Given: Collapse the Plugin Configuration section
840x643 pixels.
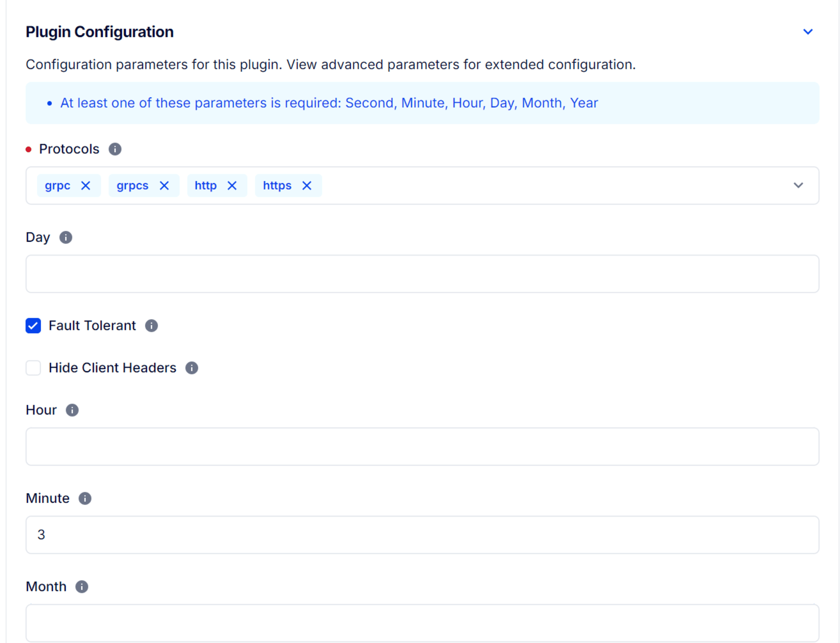Looking at the screenshot, I should [808, 32].
